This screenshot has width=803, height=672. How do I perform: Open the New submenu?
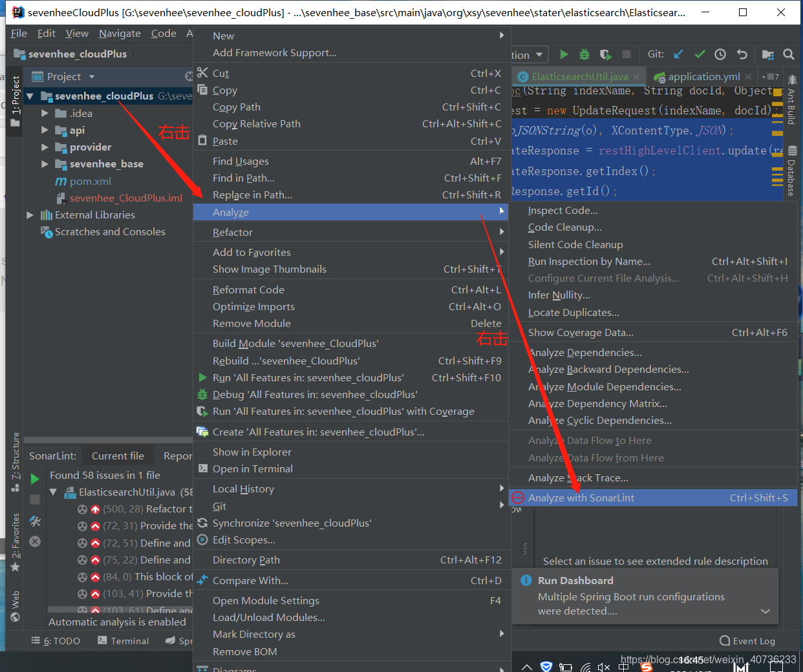pos(352,36)
